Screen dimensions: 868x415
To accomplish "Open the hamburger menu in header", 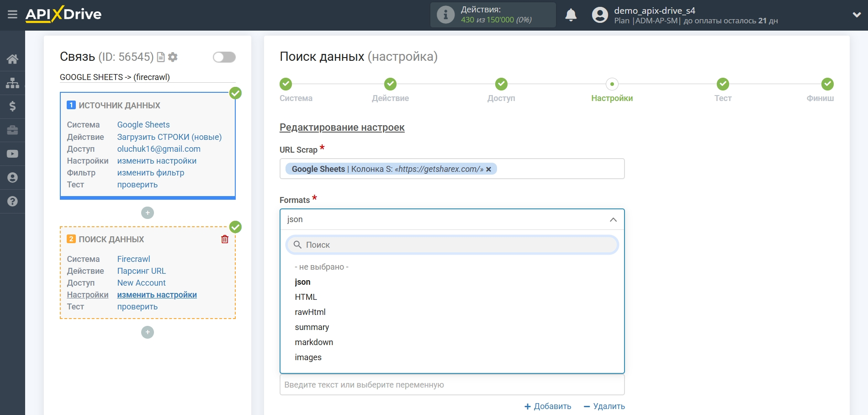I will (12, 15).
